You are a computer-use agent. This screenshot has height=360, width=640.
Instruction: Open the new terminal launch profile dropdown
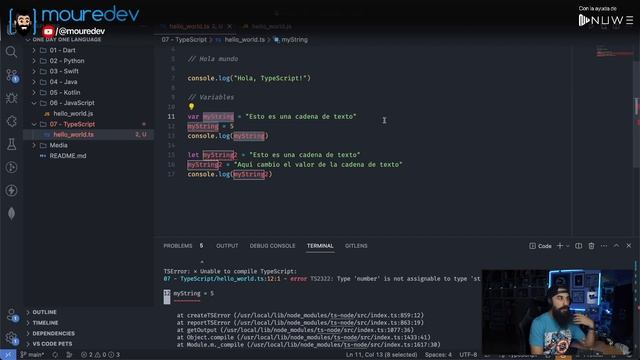pos(567,246)
